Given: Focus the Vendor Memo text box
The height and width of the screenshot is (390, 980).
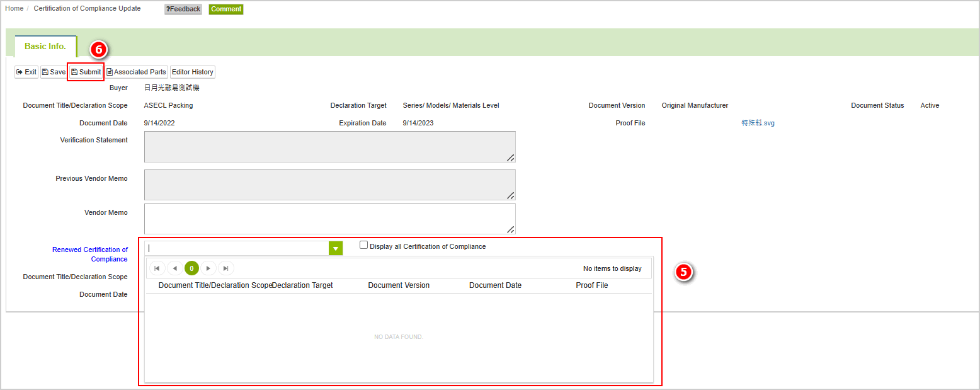Looking at the screenshot, I should (x=329, y=219).
